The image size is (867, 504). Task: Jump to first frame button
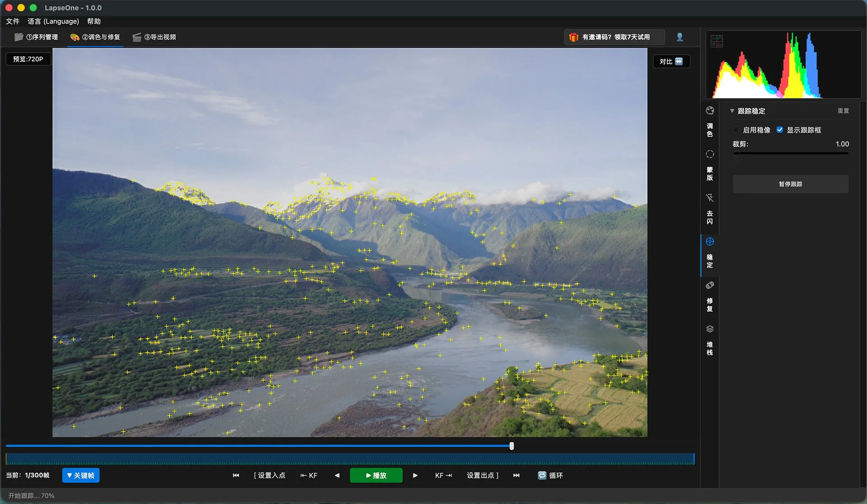236,475
